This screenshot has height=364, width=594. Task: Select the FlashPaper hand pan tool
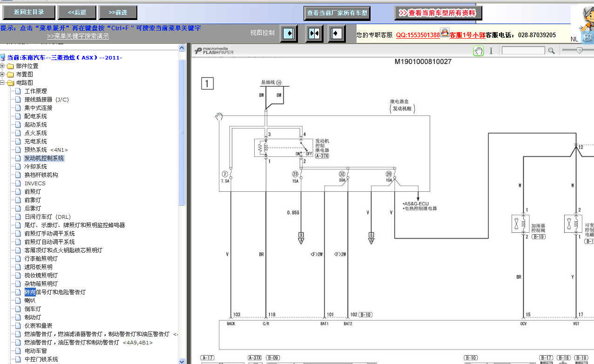(479, 51)
